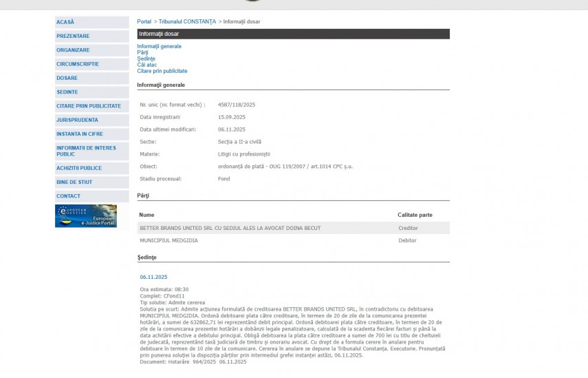The width and height of the screenshot is (588, 378).
Task: Select ORGANIZARE in the sidebar
Action: 73,50
